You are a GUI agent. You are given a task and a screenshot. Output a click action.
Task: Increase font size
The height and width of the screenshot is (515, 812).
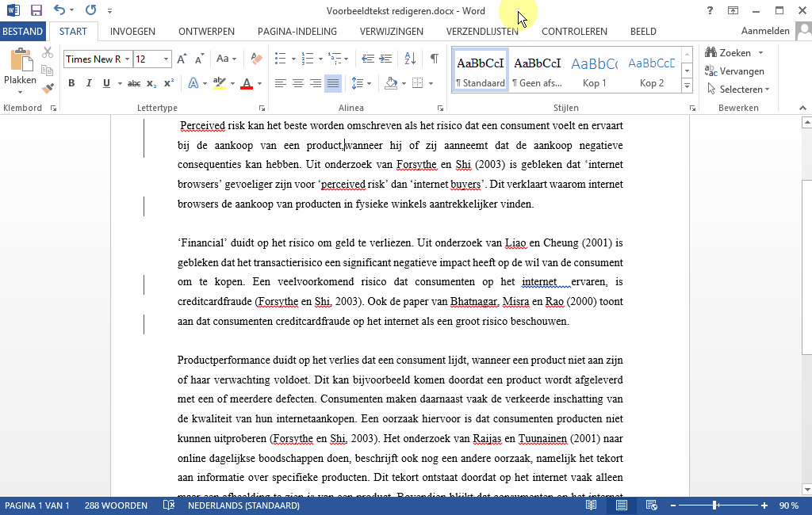(x=182, y=59)
